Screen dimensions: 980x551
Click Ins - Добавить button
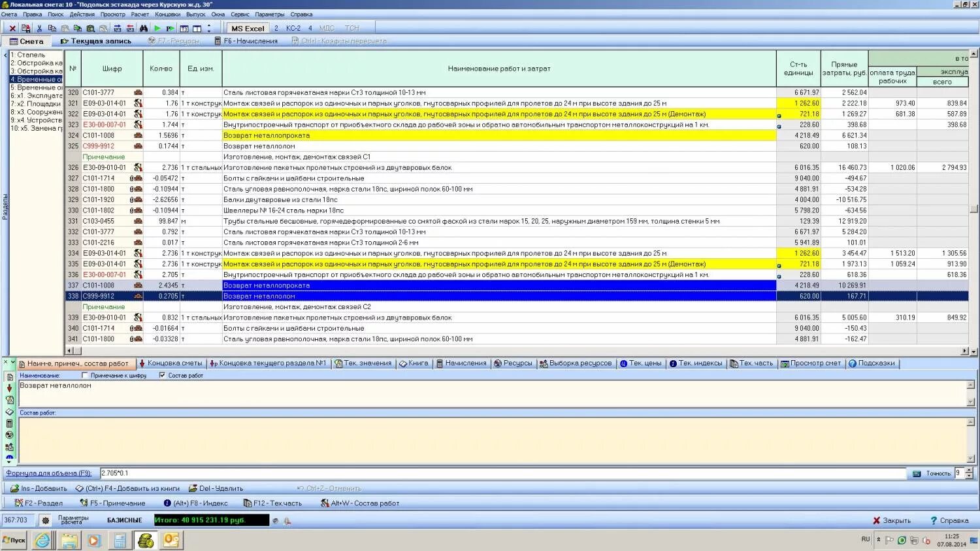click(x=39, y=488)
